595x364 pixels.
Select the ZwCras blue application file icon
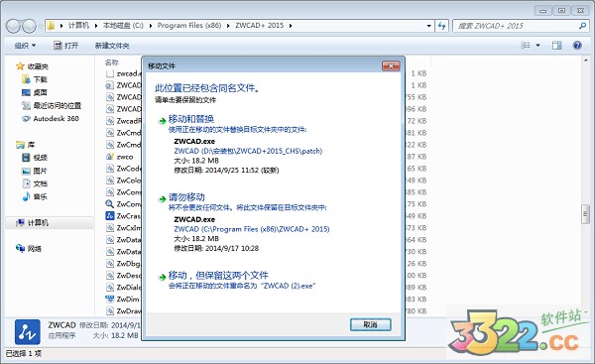tap(110, 216)
